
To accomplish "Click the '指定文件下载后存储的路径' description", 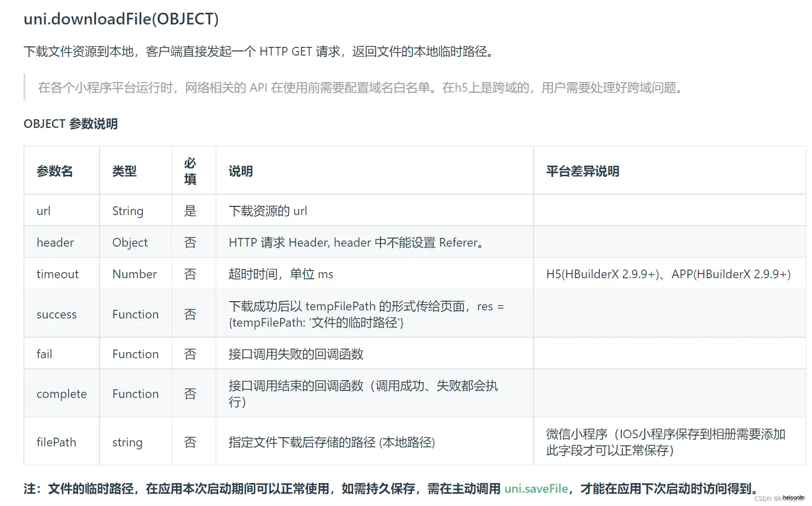I will (332, 442).
